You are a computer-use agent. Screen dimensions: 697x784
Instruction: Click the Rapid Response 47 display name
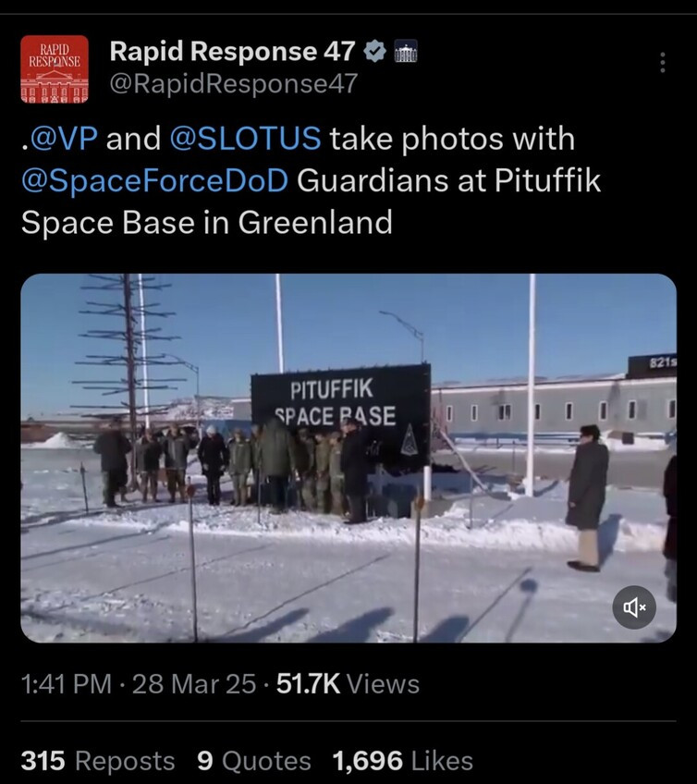click(233, 51)
